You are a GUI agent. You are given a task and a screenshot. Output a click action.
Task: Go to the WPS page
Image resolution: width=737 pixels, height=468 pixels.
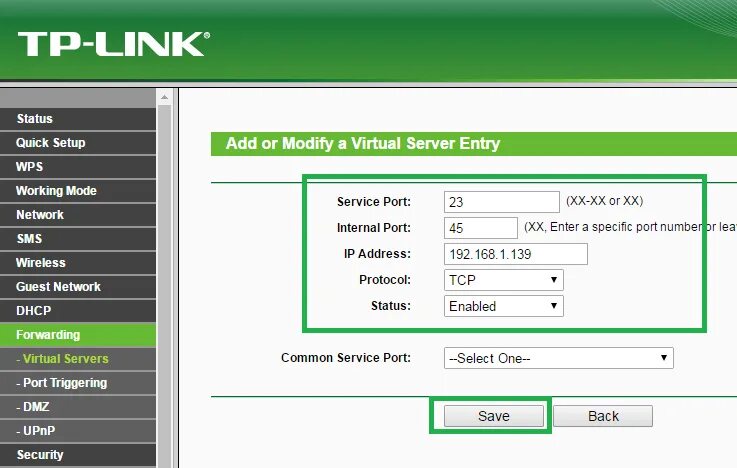[78, 167]
